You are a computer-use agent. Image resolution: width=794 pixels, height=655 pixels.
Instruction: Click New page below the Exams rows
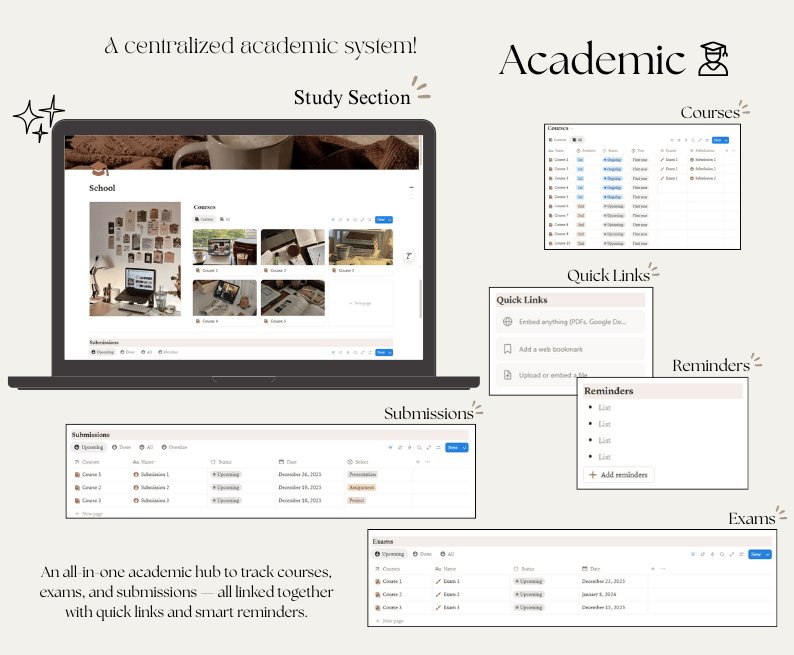pyautogui.click(x=389, y=621)
